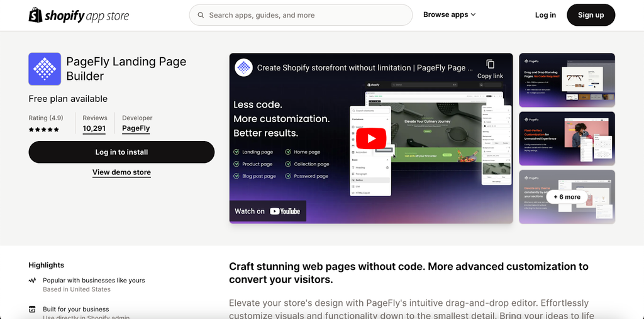This screenshot has width=644, height=319.
Task: Click the five-star rating icons
Action: (44, 130)
